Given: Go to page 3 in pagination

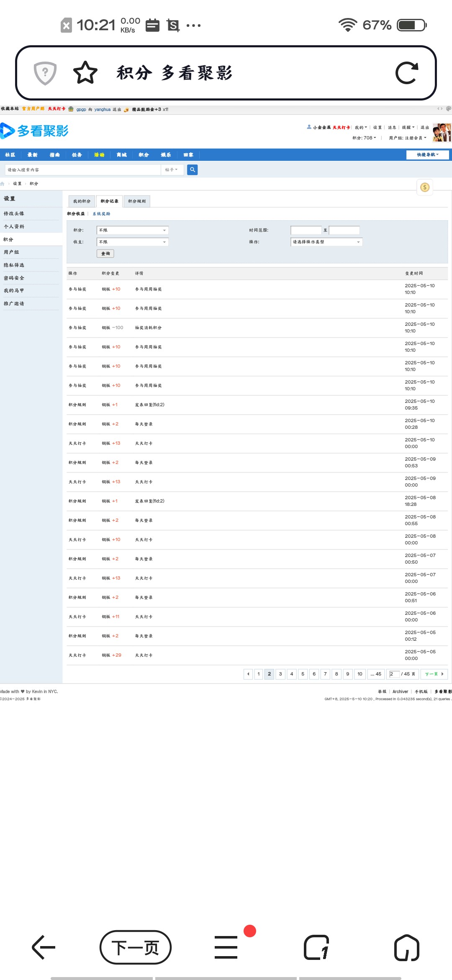Looking at the screenshot, I should point(280,674).
